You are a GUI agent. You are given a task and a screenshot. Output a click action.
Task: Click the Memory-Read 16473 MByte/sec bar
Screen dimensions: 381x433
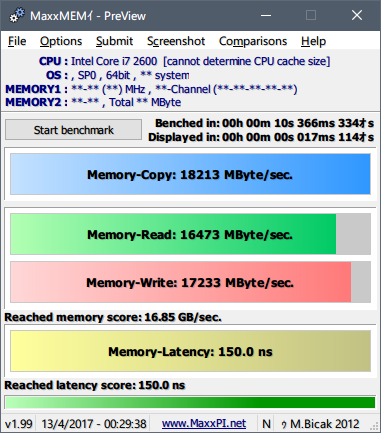click(x=190, y=234)
